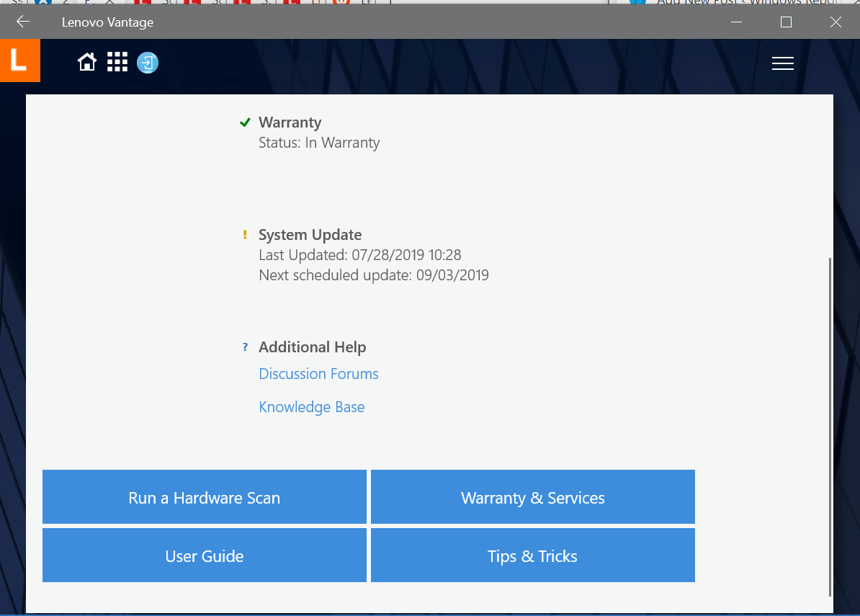Click the sign-in account icon
This screenshot has height=616, width=860.
(x=147, y=63)
